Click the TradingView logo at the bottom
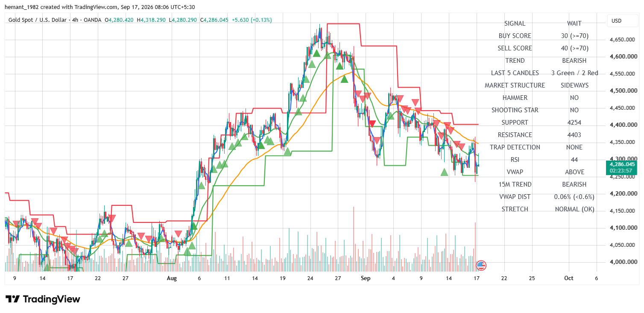 [43, 299]
